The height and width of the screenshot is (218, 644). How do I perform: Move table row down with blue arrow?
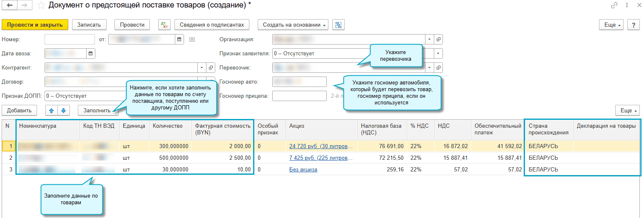coord(63,110)
